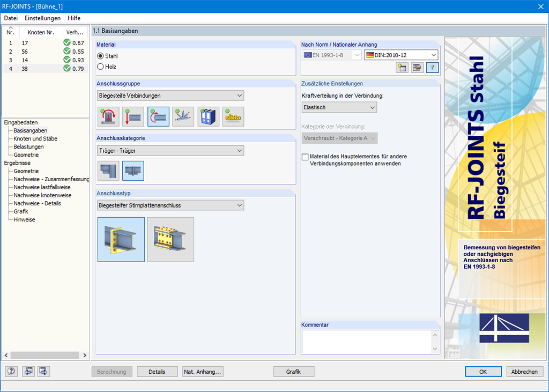549x392 pixels.
Task: Click the navigator horizontal scrollbar thumb
Action: 44,355
